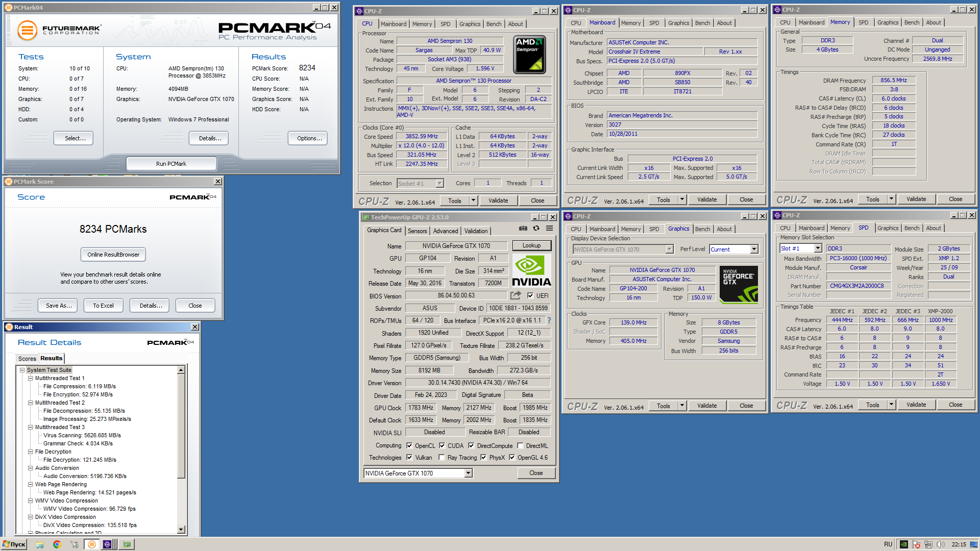Toggle the UEFI checkbox in GPU-Z
Screen dimensions: 980x551
tap(530, 295)
